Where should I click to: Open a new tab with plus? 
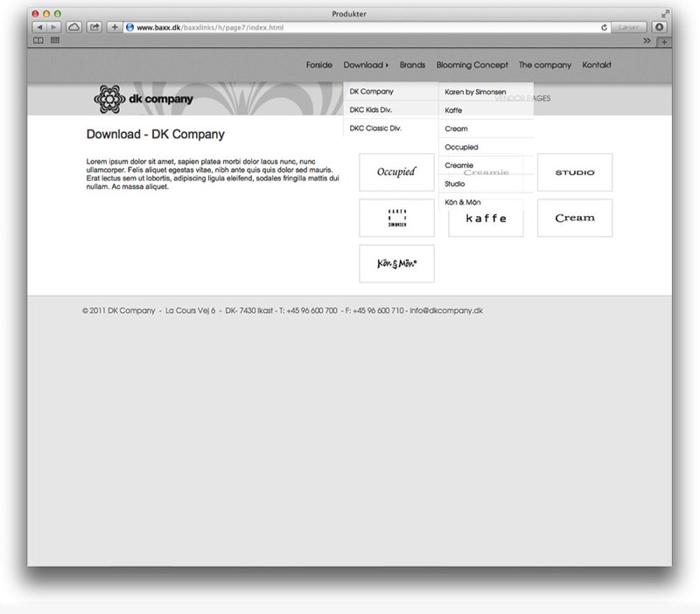664,42
